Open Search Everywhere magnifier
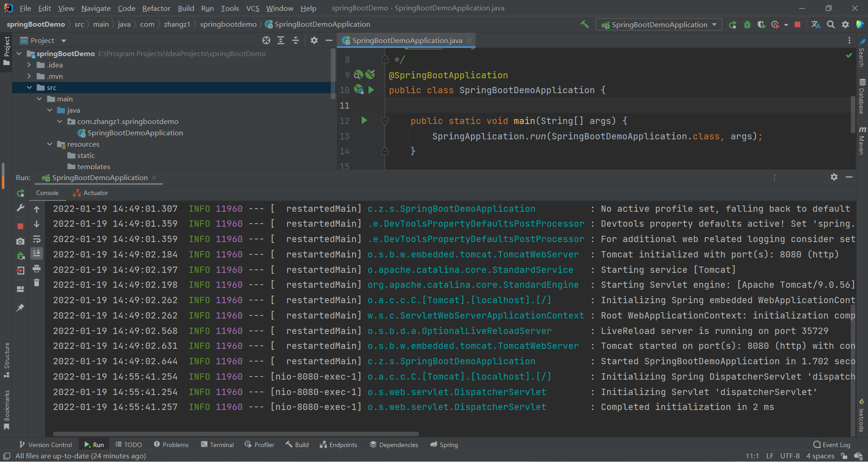Screen dimensions: 868x462 831,24
